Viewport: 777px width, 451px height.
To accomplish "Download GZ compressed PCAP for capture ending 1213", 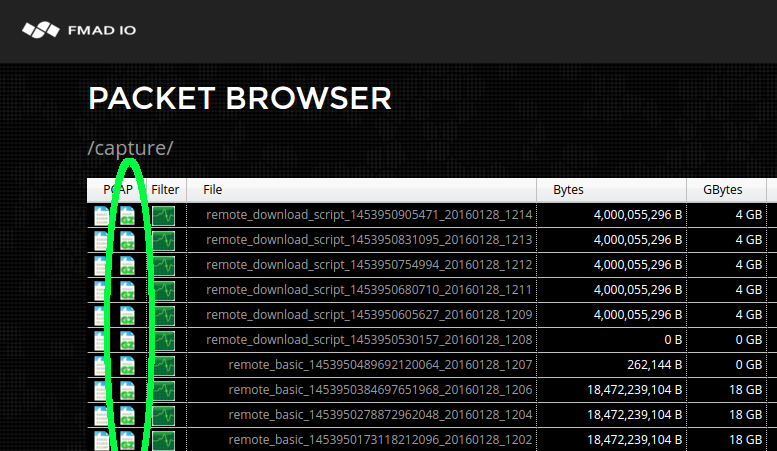I will point(127,240).
